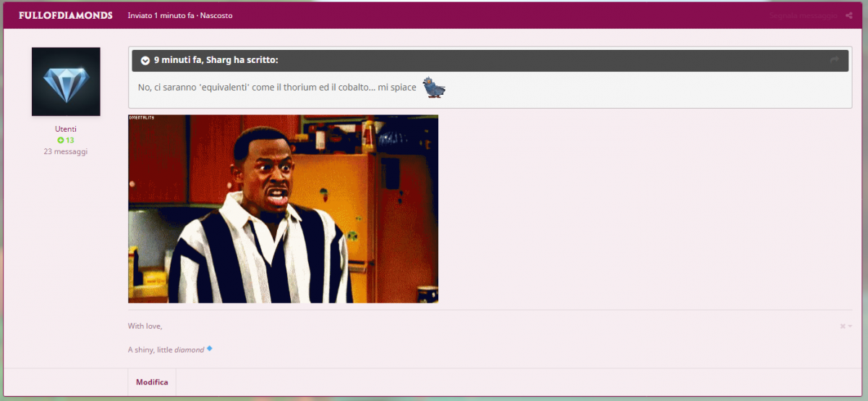
Task: Click the 'Nascosto' hidden status label
Action: point(216,15)
